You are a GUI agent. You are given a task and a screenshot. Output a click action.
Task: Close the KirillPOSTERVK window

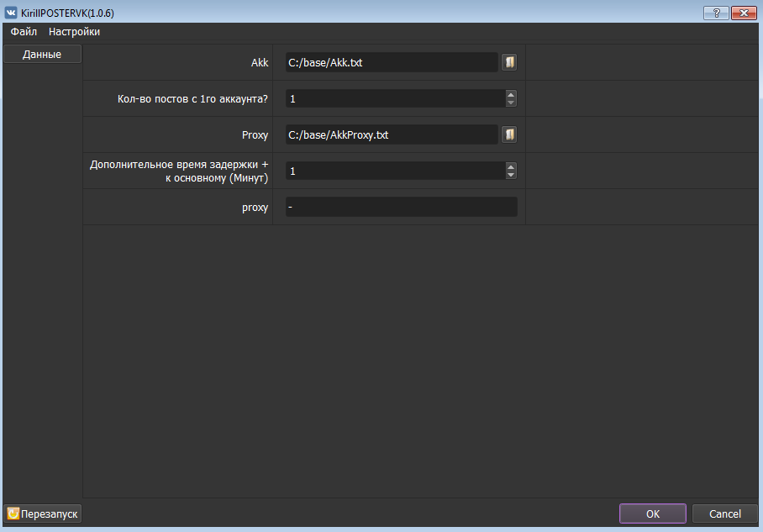click(x=744, y=13)
